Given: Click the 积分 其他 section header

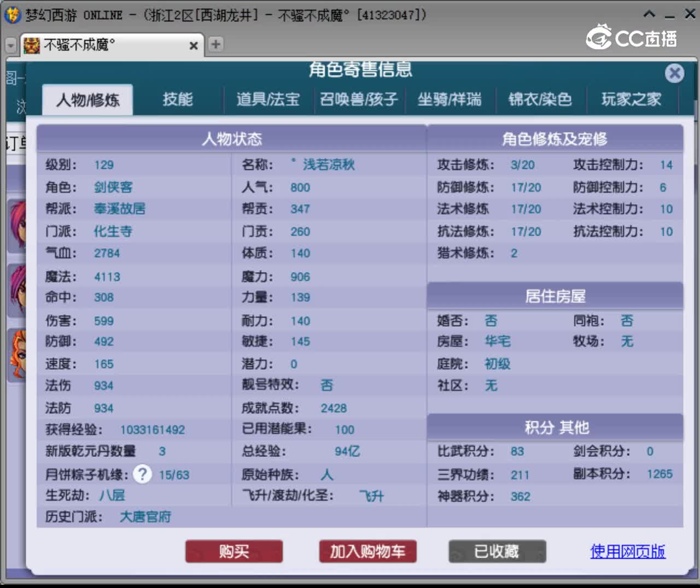Looking at the screenshot, I should coord(555,427).
